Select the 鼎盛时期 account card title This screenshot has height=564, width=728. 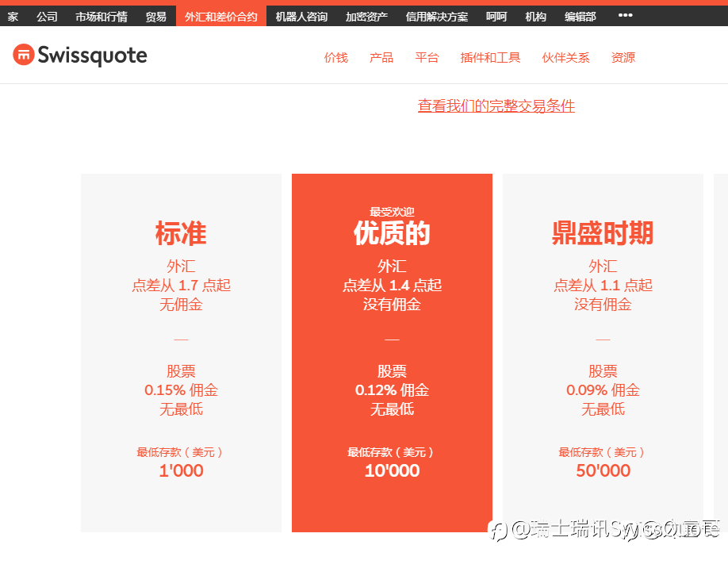603,233
